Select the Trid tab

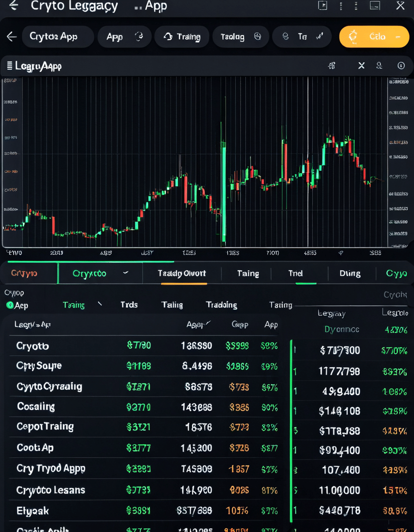tap(295, 273)
